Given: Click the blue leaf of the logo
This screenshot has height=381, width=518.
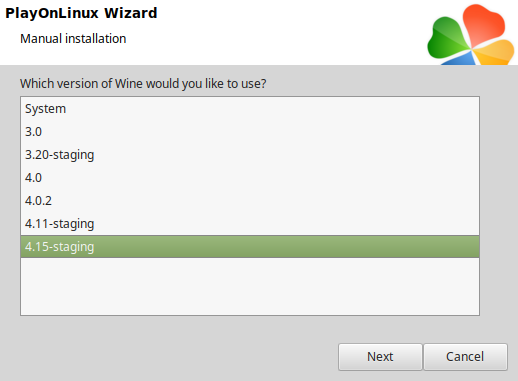Looking at the screenshot, I should click(x=460, y=59).
